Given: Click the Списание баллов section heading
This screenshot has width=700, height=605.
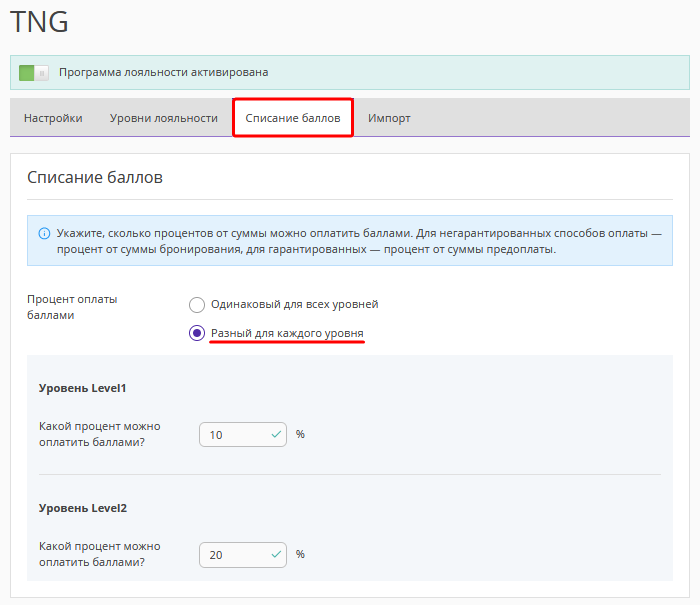Looking at the screenshot, I should [95, 177].
